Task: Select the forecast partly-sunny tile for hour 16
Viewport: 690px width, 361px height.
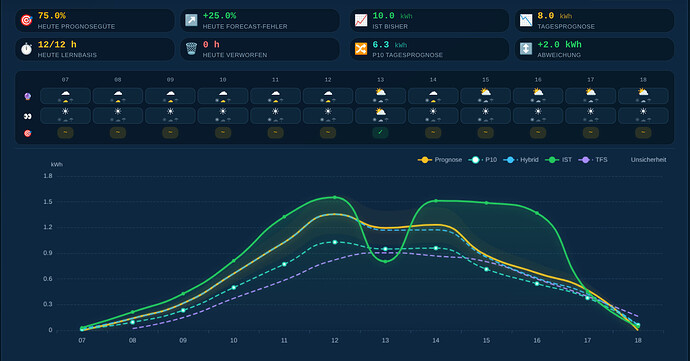Action: pos(538,96)
